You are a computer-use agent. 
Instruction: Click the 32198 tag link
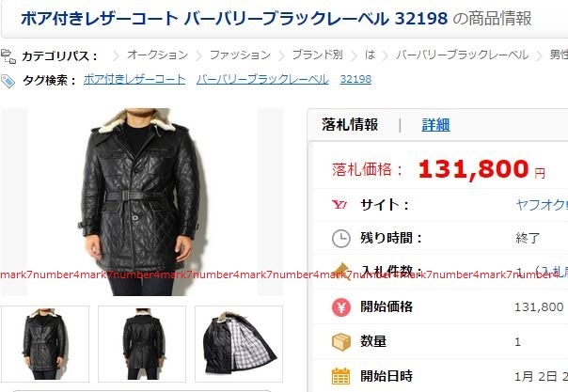[355, 79]
